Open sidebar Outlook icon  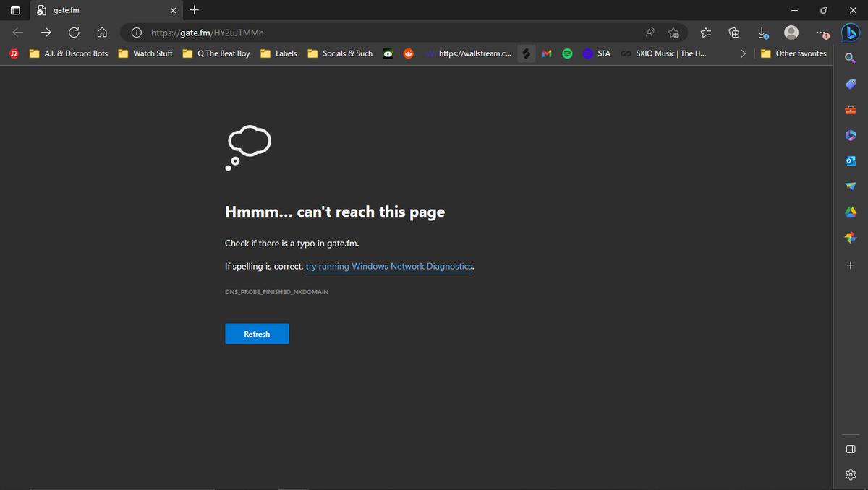[850, 160]
